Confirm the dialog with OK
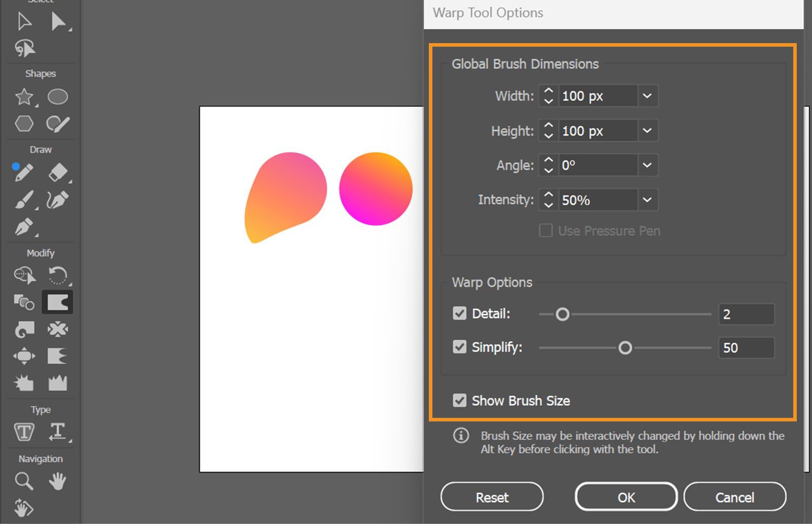812x524 pixels. point(626,497)
